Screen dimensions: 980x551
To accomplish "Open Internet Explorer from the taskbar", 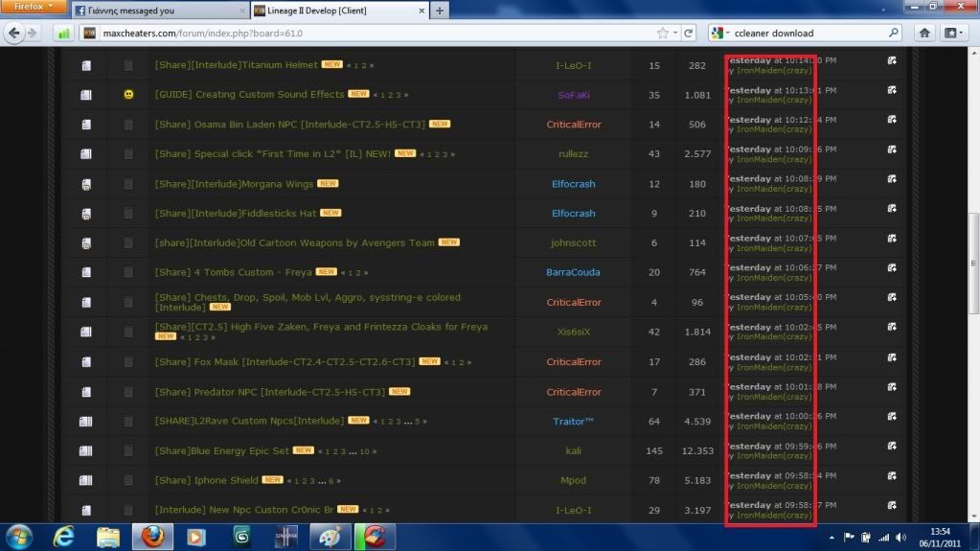I will coord(65,537).
